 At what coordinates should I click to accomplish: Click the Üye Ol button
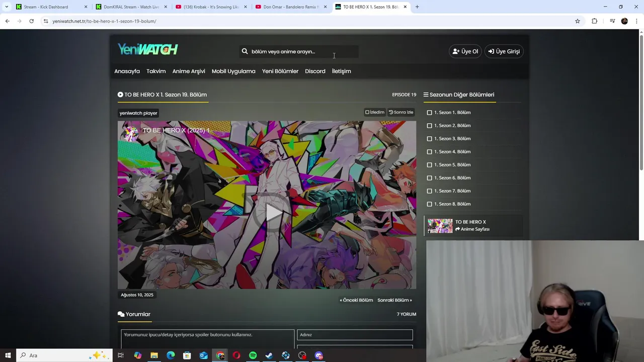coord(465,51)
